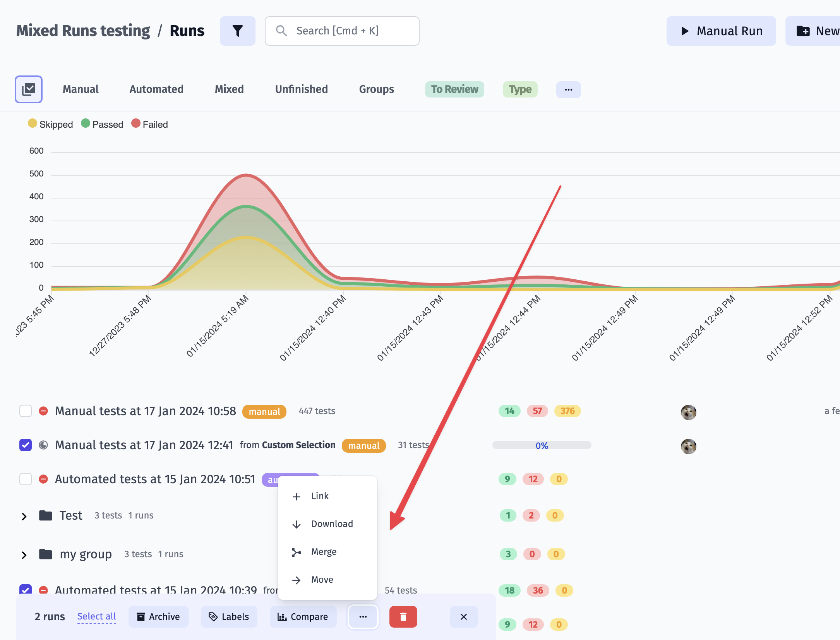The image size is (840, 640).
Task: Toggle the multi-select checkmark icon button
Action: tap(29, 89)
